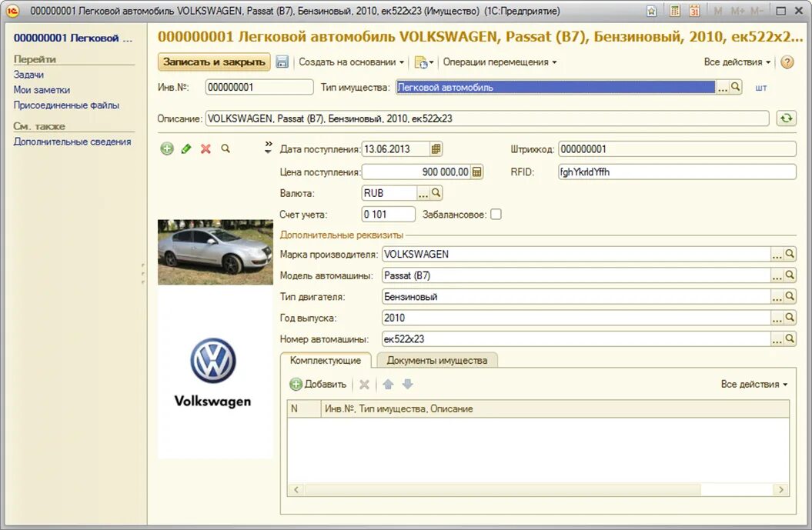Click the Счет учета field
The height and width of the screenshot is (530, 812).
pos(389,215)
